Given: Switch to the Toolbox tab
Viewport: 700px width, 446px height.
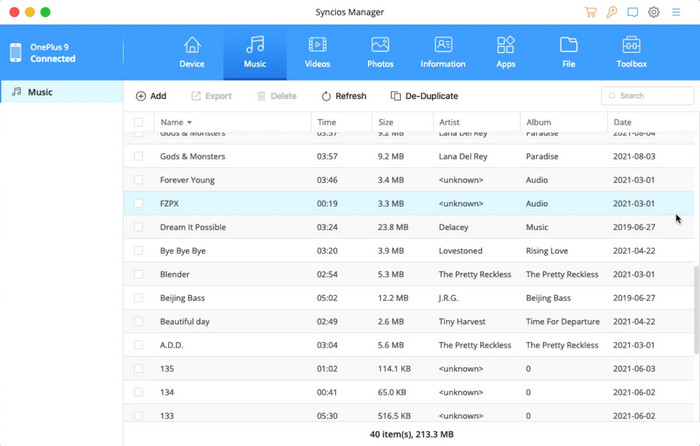Looking at the screenshot, I should [631, 52].
